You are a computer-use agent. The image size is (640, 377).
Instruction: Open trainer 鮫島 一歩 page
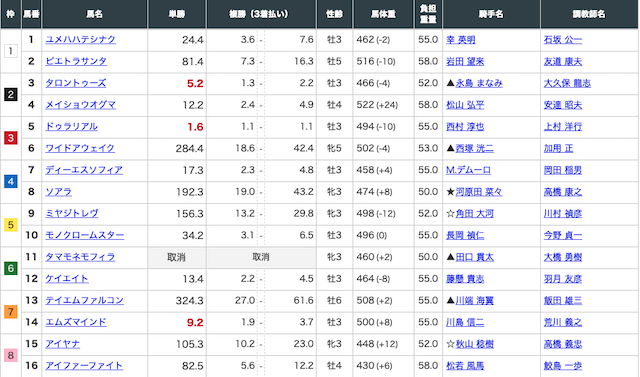tap(562, 366)
